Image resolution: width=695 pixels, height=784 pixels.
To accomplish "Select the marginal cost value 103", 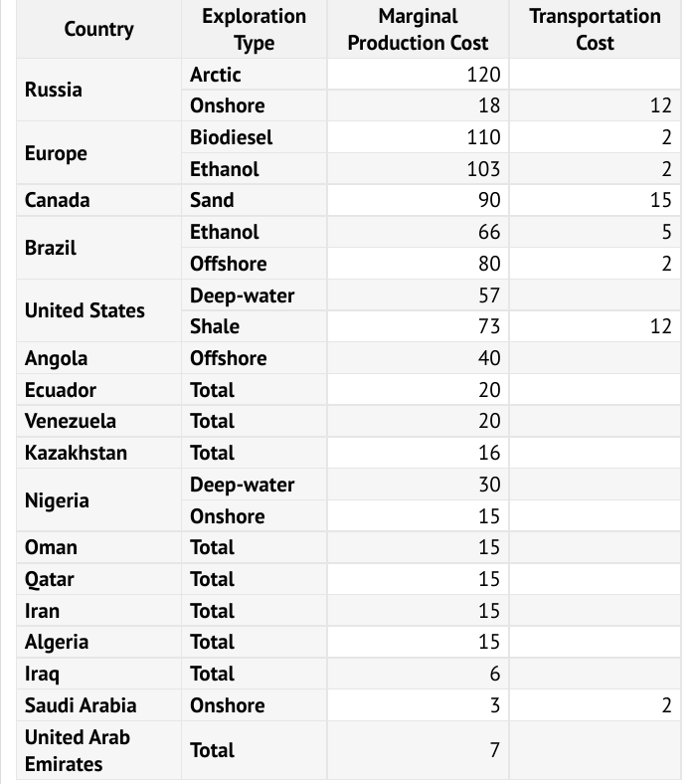I will [x=483, y=169].
